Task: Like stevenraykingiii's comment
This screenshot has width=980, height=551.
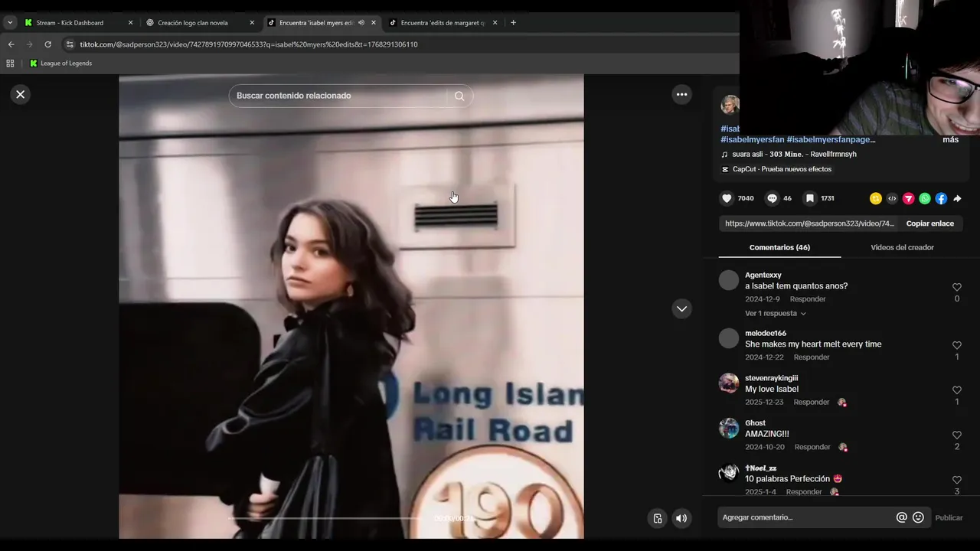Action: tap(956, 390)
